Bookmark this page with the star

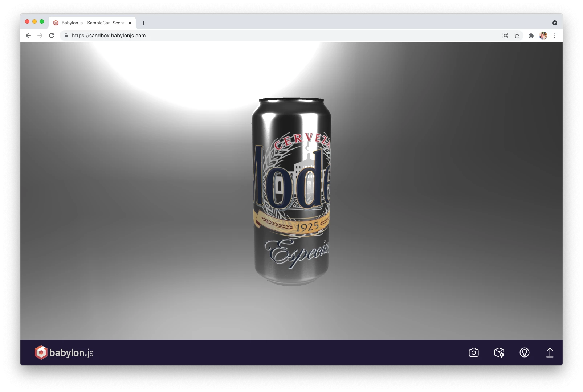517,36
